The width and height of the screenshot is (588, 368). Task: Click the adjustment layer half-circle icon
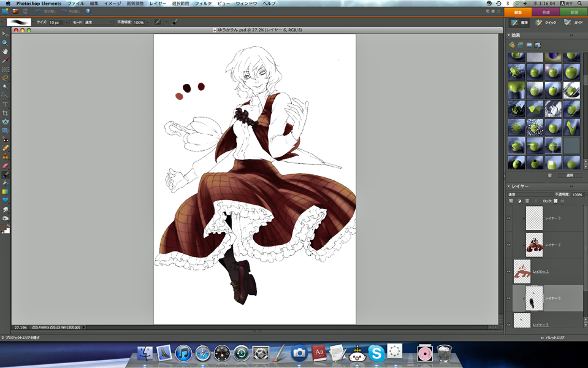[x=519, y=201]
